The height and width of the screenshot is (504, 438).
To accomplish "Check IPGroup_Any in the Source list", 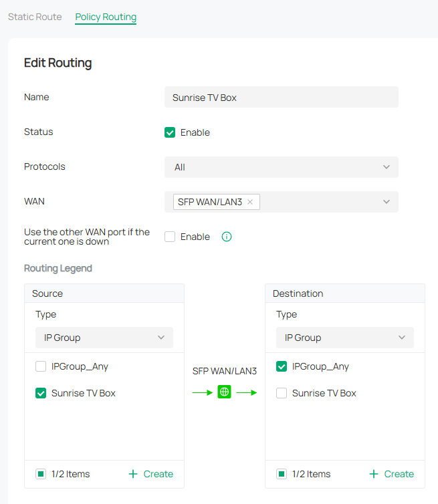I will click(41, 366).
